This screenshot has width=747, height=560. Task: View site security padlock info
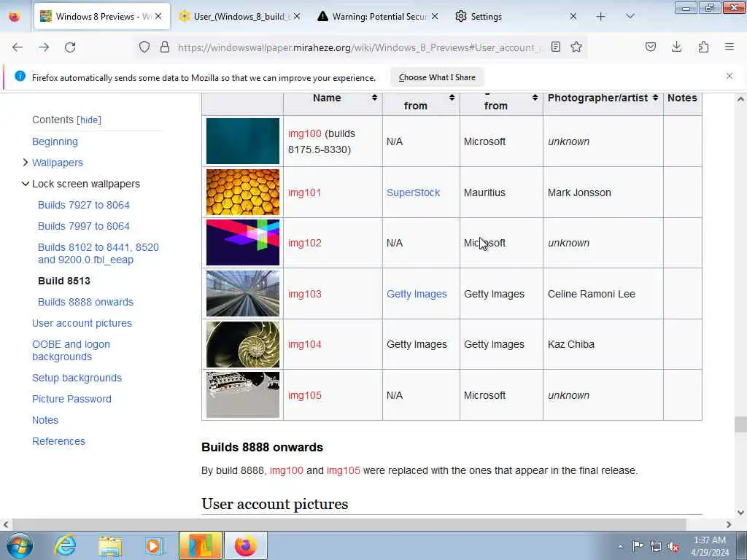pos(165,47)
